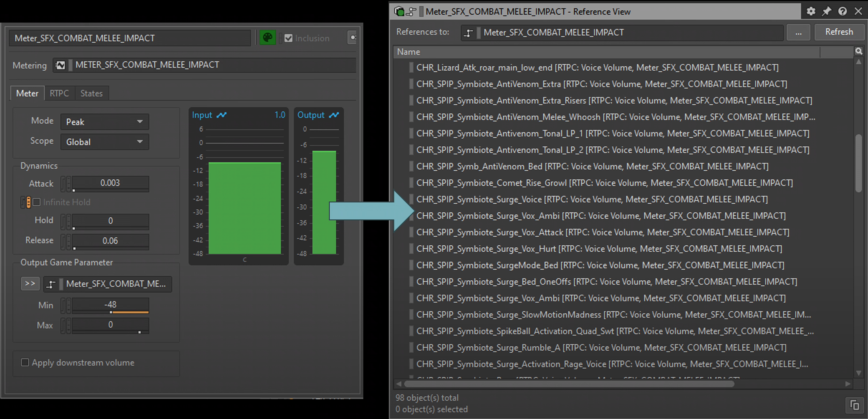Click the Input meter curve icon

tap(221, 115)
